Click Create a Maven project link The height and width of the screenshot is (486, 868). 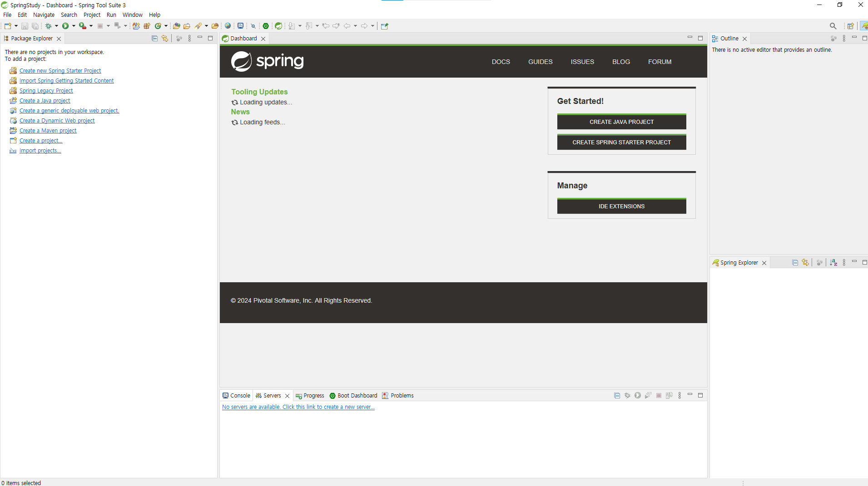pos(48,131)
